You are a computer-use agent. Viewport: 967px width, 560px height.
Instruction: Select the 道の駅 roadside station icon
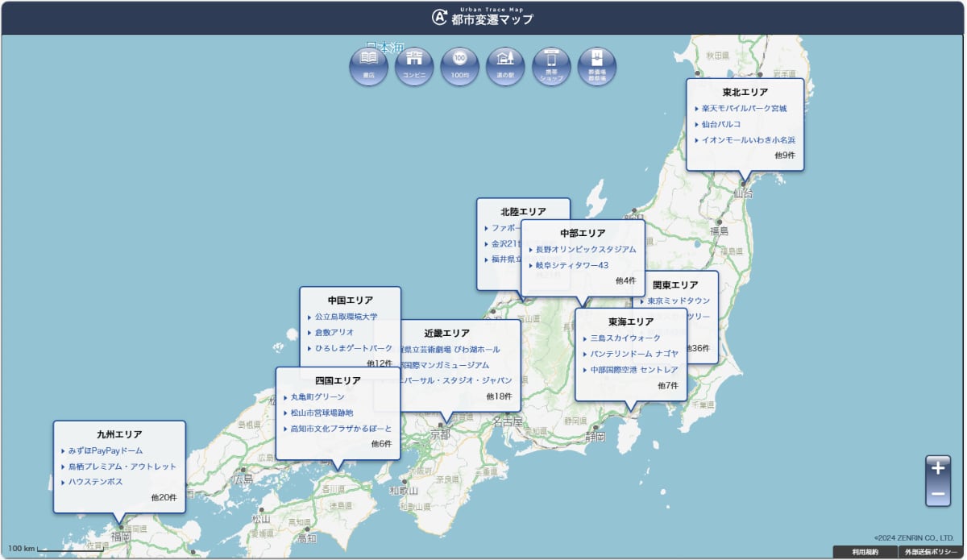coord(505,65)
